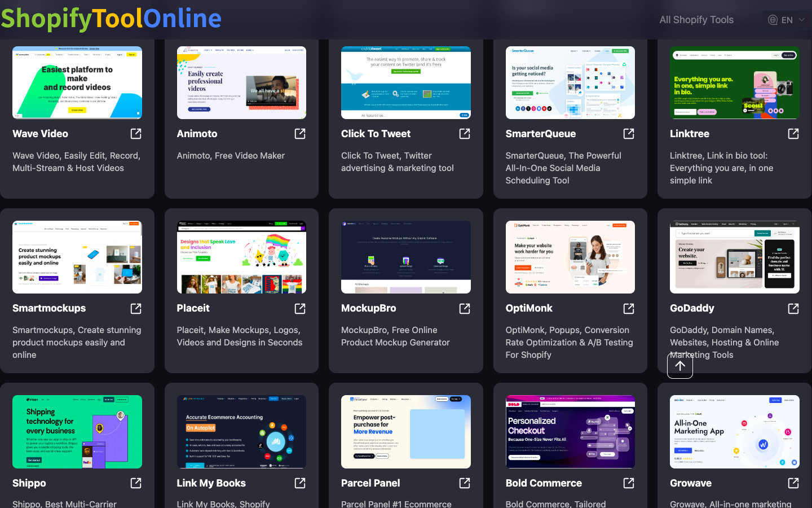The image size is (812, 508).
Task: Open the Placeit screenshot thumbnail
Action: tap(241, 257)
